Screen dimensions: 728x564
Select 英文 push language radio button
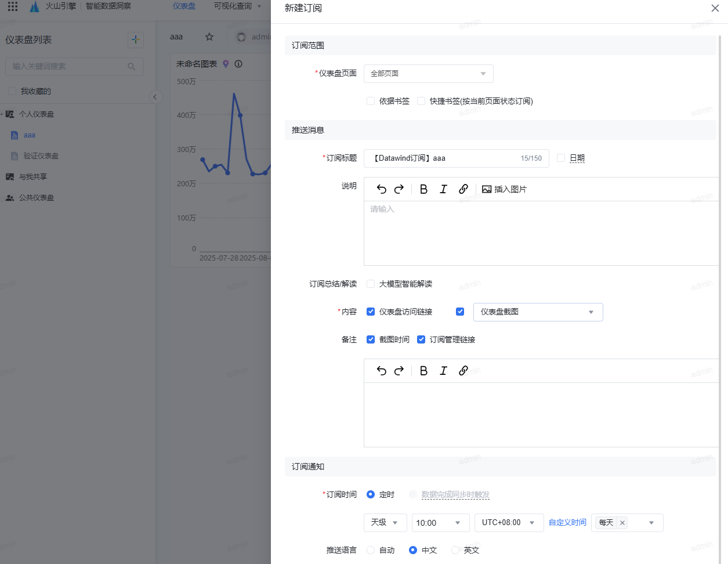click(455, 550)
